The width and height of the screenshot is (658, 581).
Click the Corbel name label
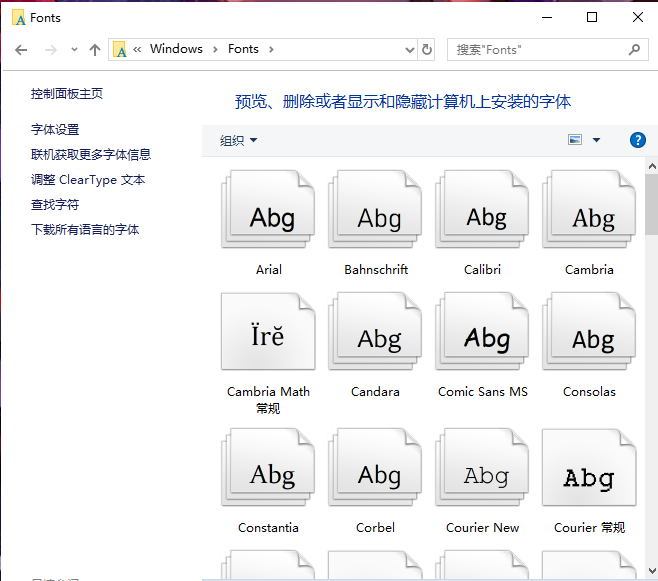coord(376,528)
